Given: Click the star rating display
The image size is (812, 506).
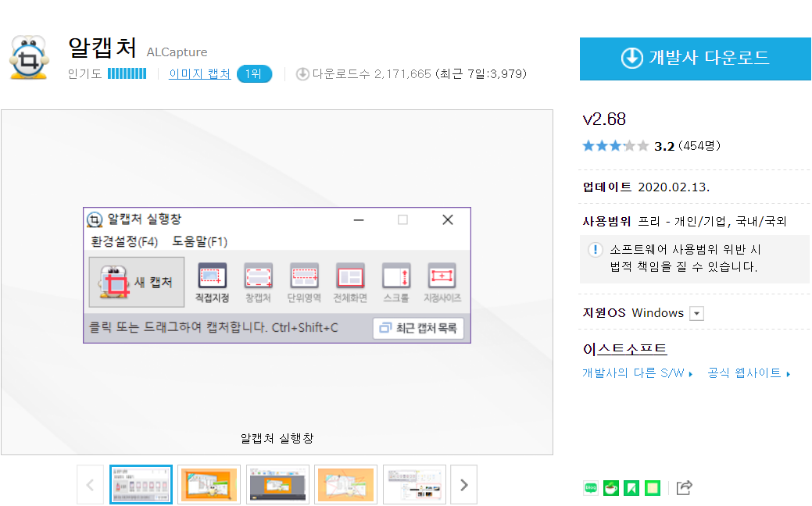Looking at the screenshot, I should 615,146.
